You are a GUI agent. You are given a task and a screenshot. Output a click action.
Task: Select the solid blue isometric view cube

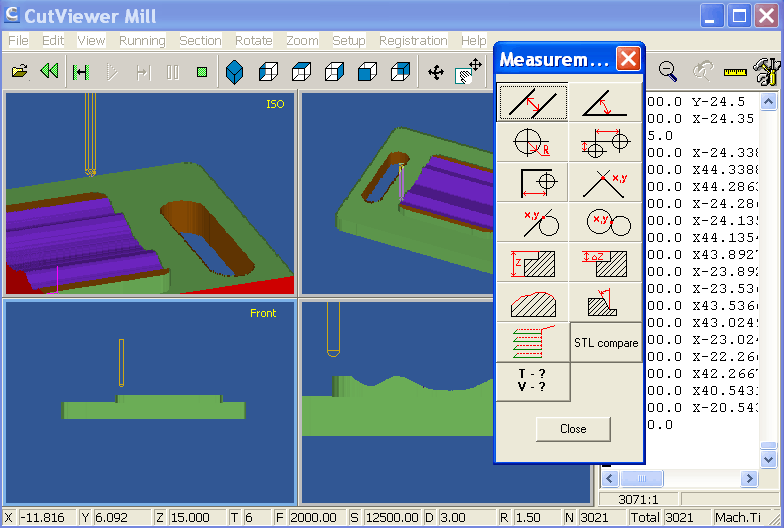point(234,71)
